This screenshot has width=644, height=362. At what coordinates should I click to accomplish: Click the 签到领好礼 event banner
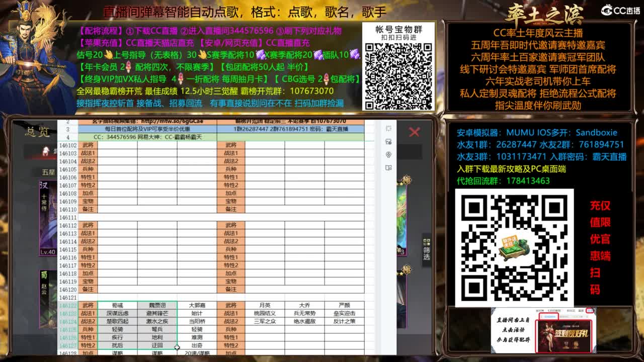[563, 337]
